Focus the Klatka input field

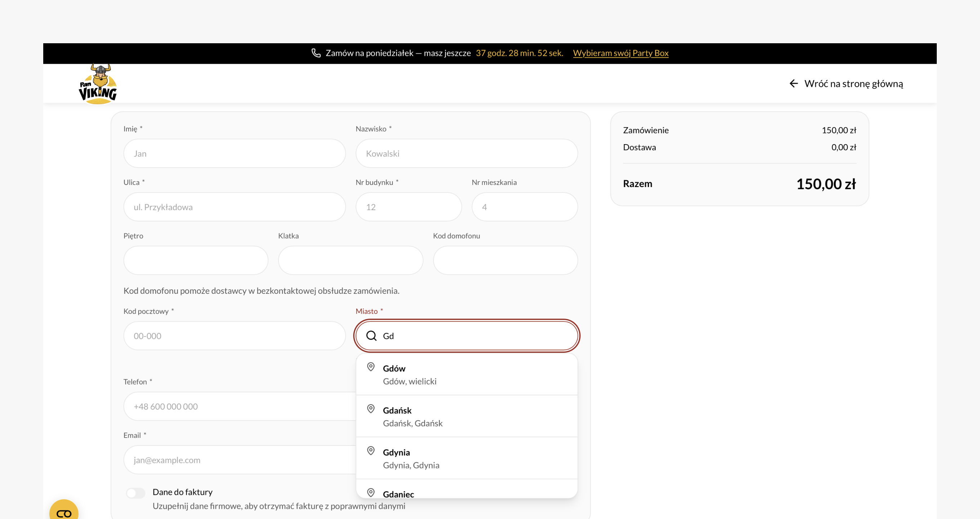pos(350,260)
